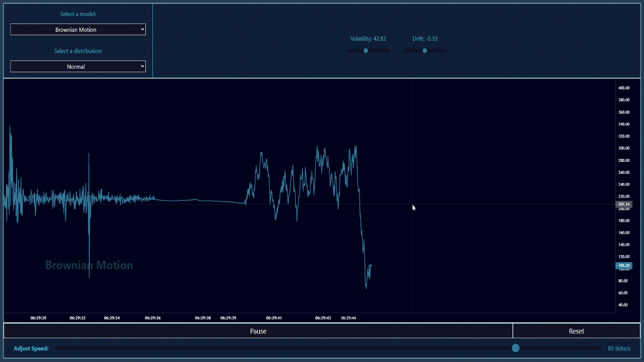Click the 06:29:30 time axis label
Image resolution: width=644 pixels, height=362 pixels.
point(38,318)
